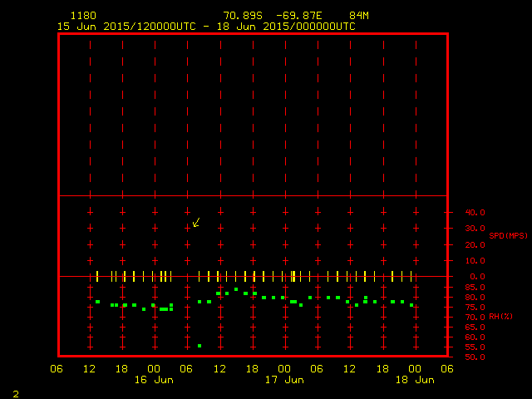Click the RH(%) axis label
This screenshot has height=399, width=532.
501,317
